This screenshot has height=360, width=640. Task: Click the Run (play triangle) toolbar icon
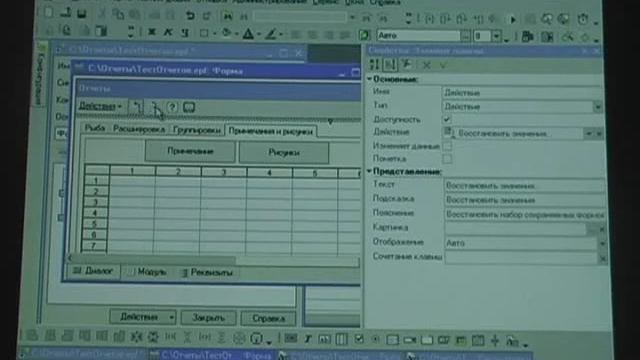513,19
